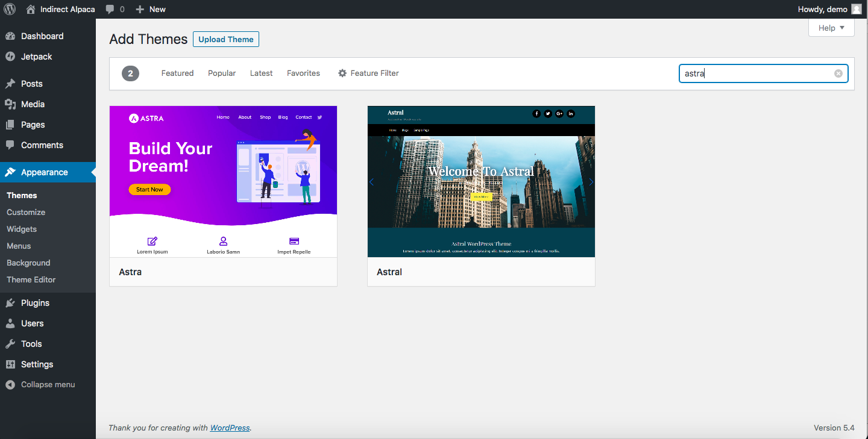
Task: Click the plus icon next to New
Action: tap(140, 9)
